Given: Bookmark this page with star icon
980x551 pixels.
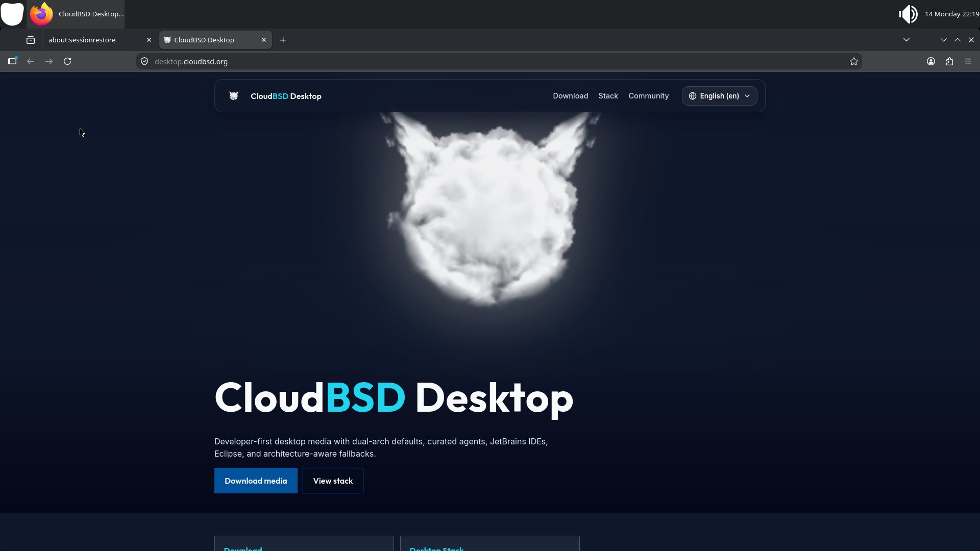Looking at the screenshot, I should 854,61.
